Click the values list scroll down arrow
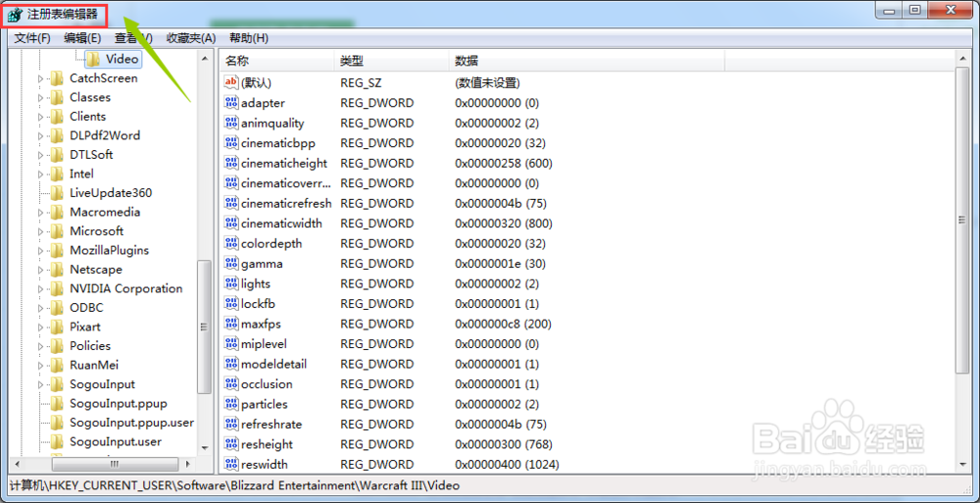The height and width of the screenshot is (503, 980). pyautogui.click(x=962, y=464)
